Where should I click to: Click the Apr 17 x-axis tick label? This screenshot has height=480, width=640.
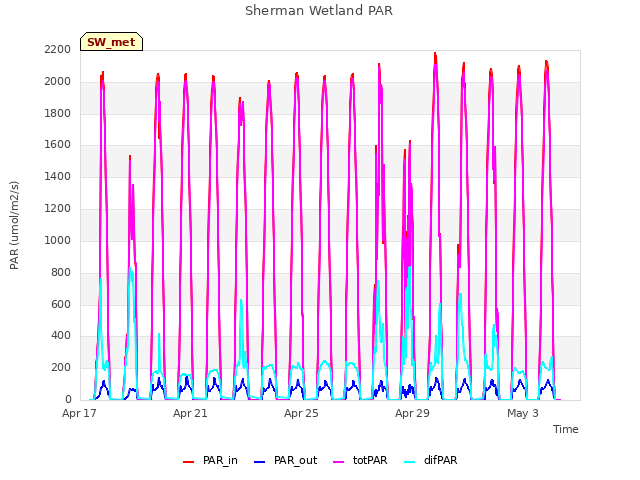tap(79, 413)
